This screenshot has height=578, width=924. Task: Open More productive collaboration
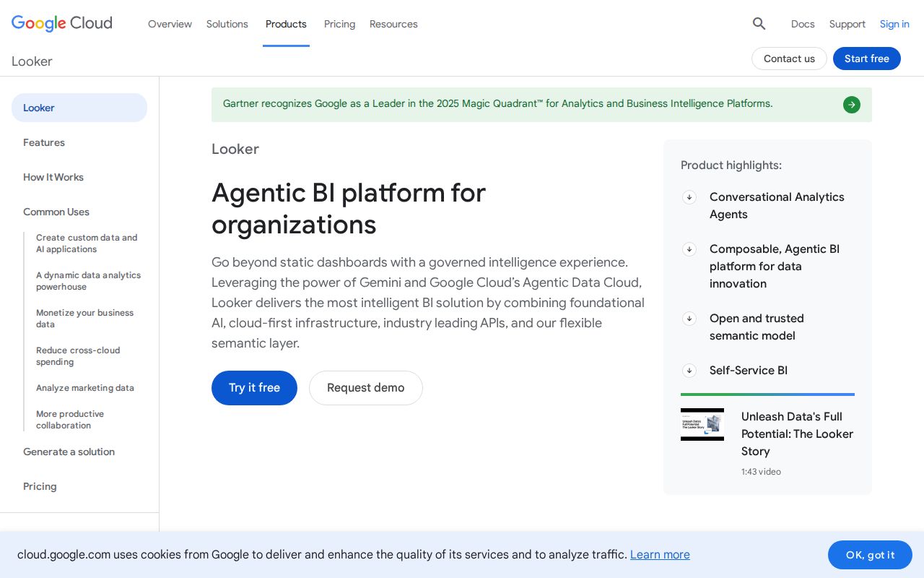pyautogui.click(x=70, y=420)
